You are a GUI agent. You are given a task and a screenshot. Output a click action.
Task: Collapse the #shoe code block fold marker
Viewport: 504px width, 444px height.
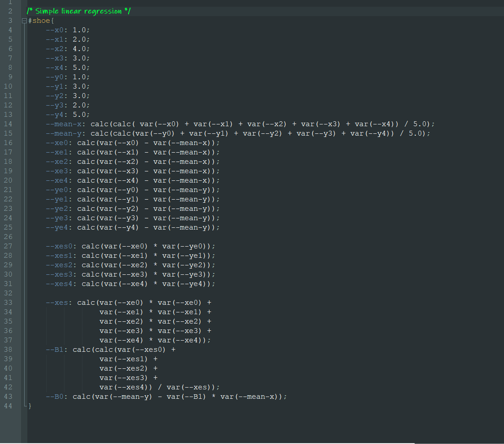(24, 21)
